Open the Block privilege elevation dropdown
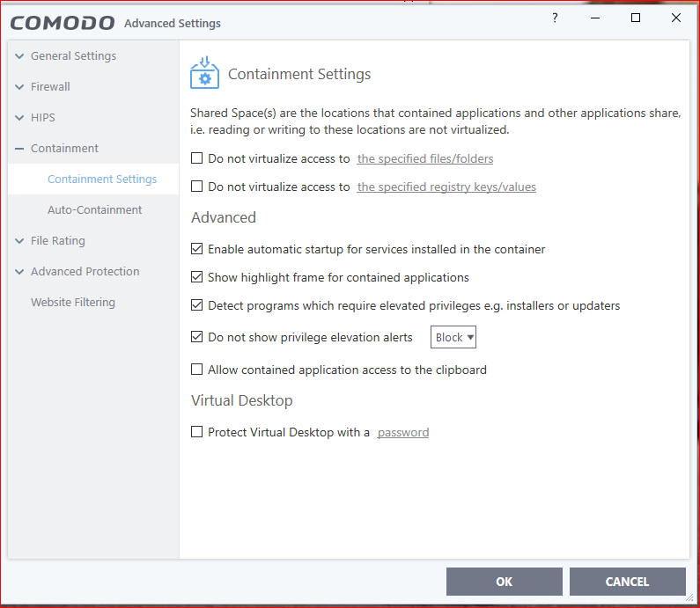The image size is (700, 608). click(x=454, y=337)
